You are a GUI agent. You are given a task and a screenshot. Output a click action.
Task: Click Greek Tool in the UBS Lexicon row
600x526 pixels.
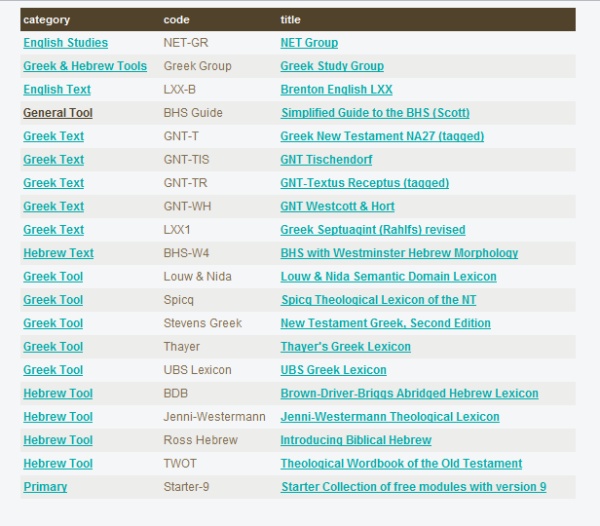coord(53,370)
